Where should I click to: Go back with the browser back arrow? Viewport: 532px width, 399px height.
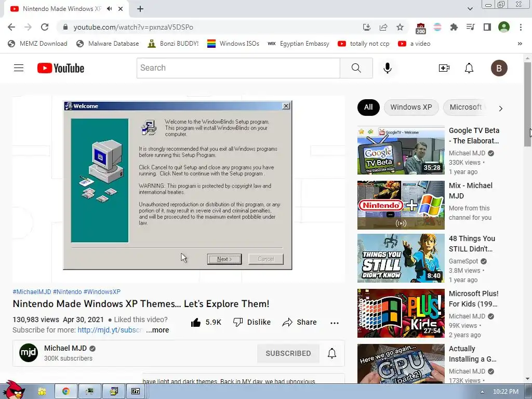coord(11,27)
